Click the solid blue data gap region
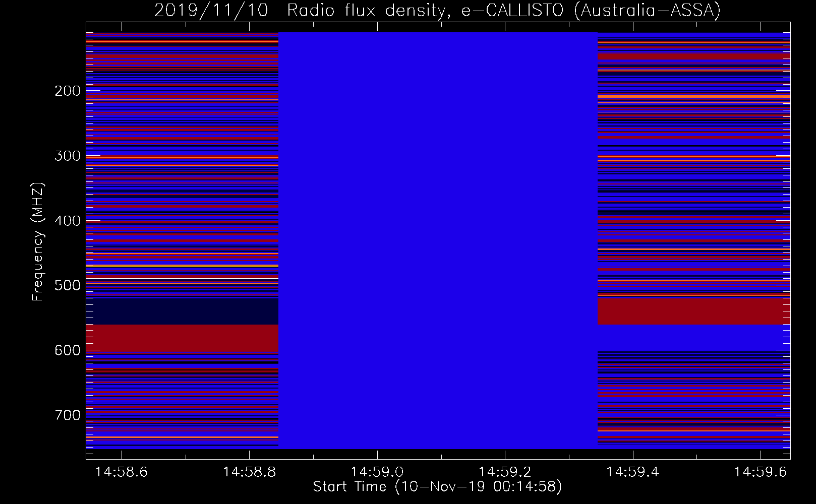Screen dimensions: 816x504 (x=438, y=240)
